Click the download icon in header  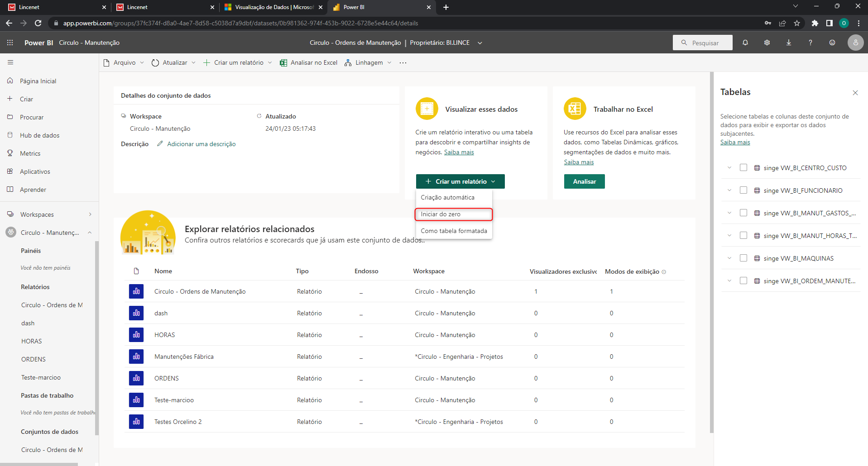point(789,43)
